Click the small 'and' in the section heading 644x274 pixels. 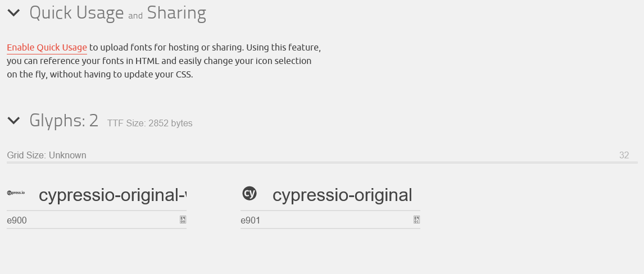point(135,16)
